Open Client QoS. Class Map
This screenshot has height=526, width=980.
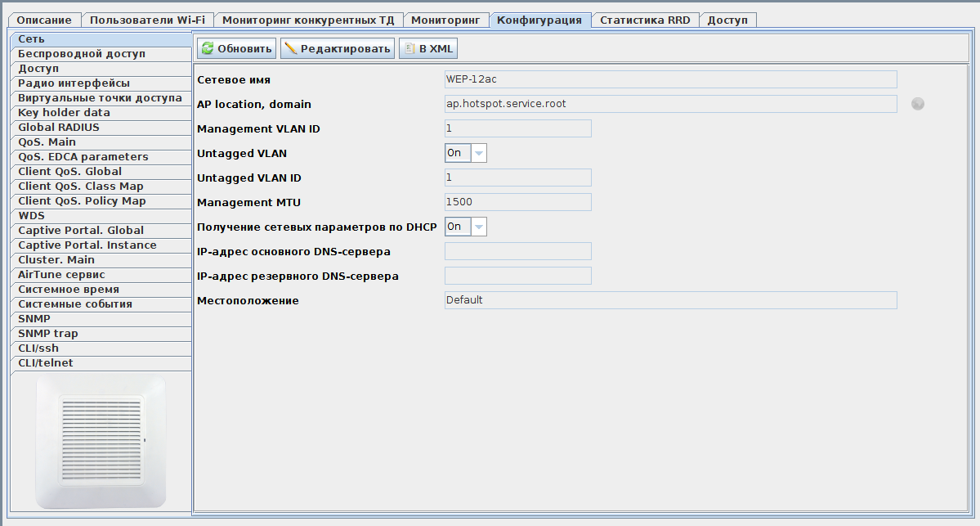pyautogui.click(x=101, y=186)
